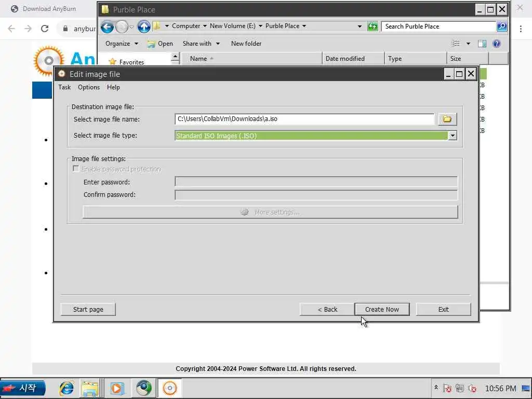This screenshot has height=399, width=532.
Task: Click the Create Now button
Action: tap(382, 310)
